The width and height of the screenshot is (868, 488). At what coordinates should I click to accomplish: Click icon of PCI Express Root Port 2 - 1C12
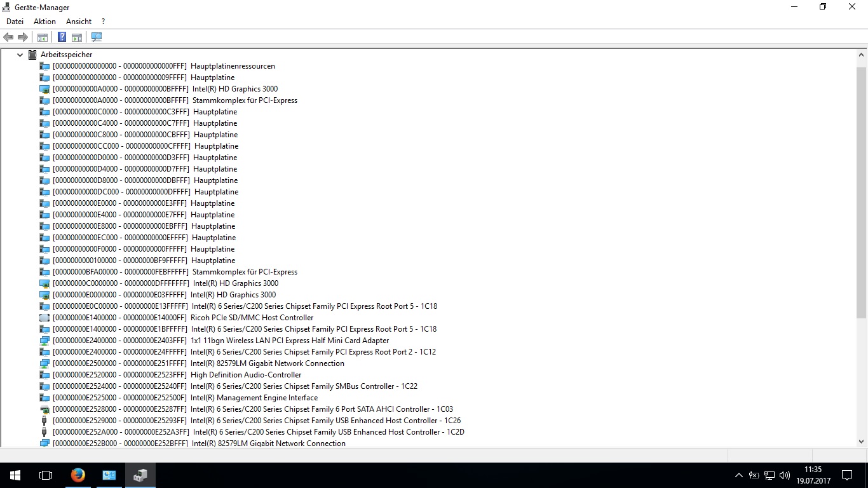(x=44, y=352)
